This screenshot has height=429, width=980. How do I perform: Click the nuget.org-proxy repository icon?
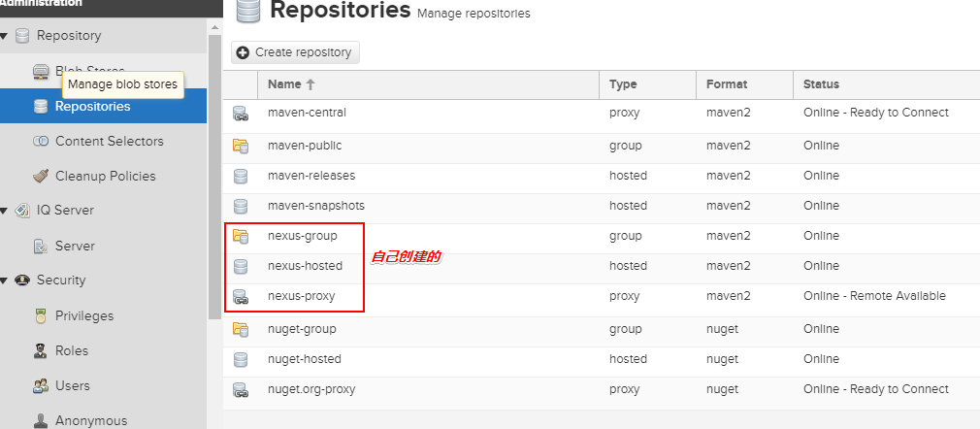[241, 389]
